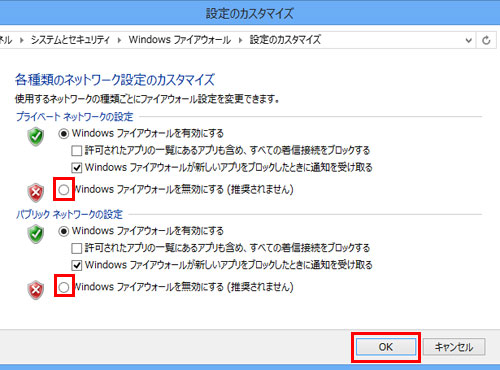Click 設定のカスタマイズ breadcrumb segment

point(285,40)
